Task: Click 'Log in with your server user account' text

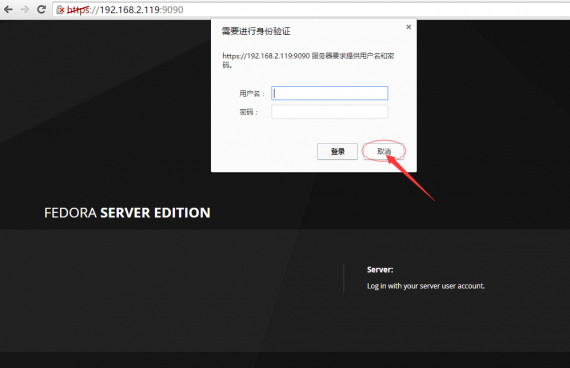Action: pos(426,286)
